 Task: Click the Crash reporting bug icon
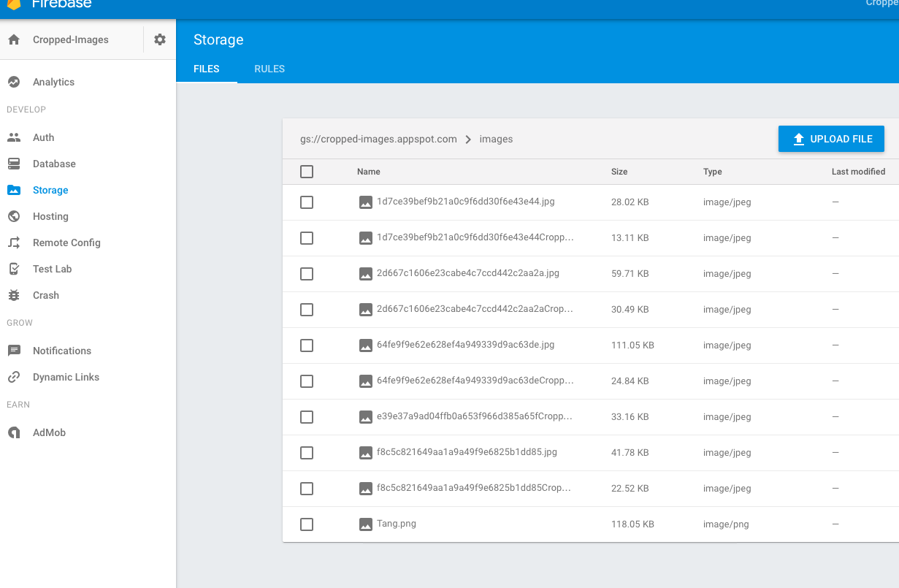coord(13,295)
